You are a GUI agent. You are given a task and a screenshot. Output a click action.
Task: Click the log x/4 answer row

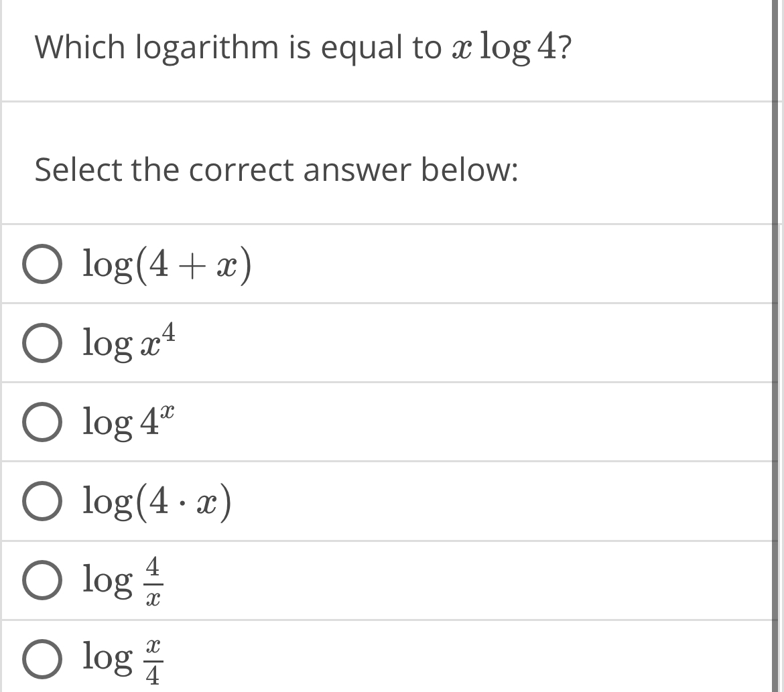(x=335, y=660)
